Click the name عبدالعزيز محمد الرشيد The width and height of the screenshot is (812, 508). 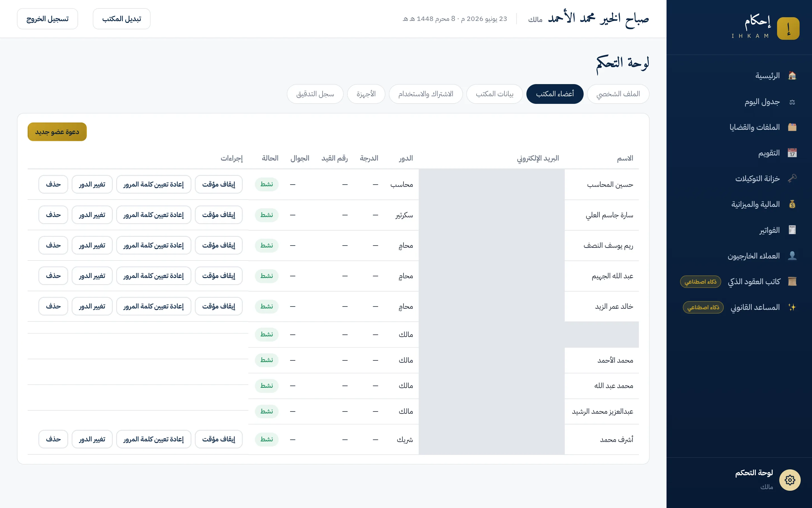pos(602,411)
